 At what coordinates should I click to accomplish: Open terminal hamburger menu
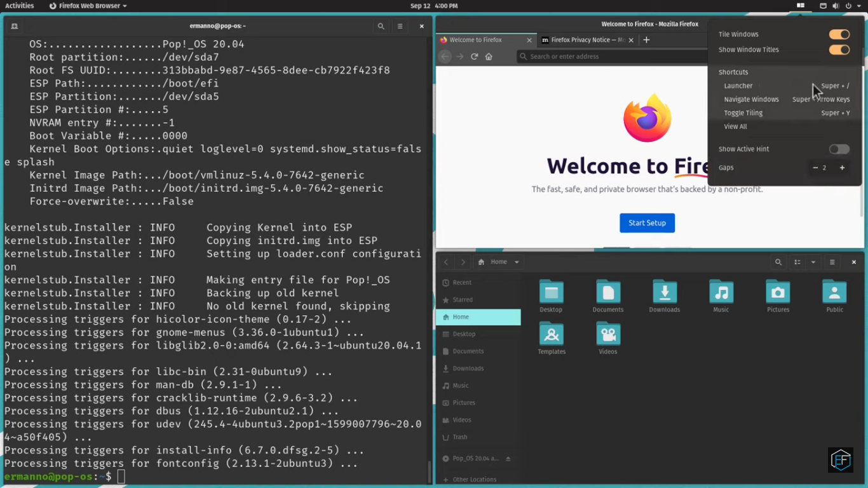pos(400,26)
